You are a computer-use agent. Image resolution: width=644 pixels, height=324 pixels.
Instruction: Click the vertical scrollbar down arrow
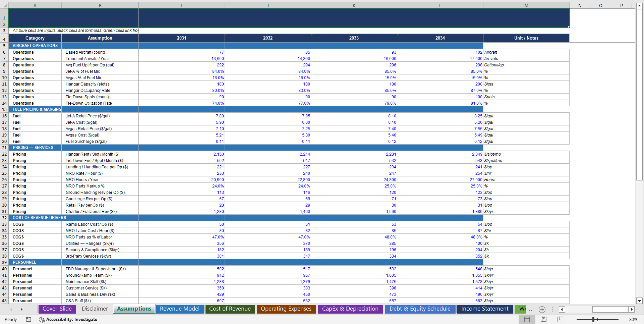tap(640, 301)
